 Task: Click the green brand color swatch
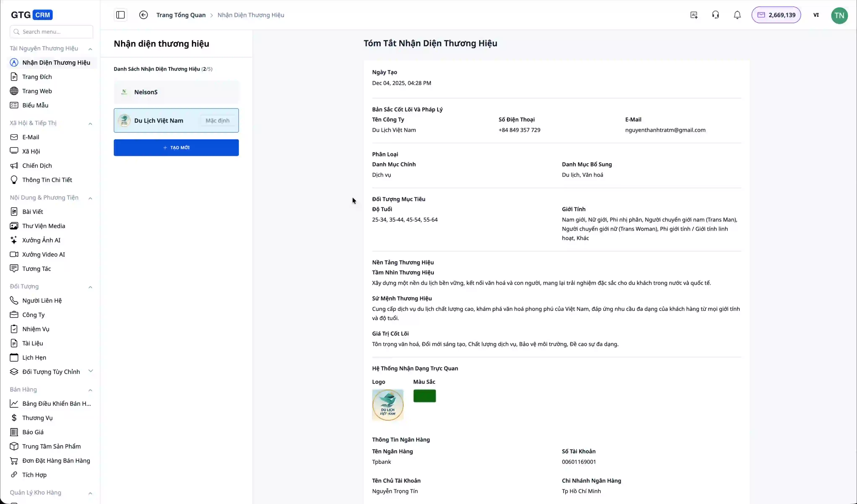(425, 396)
